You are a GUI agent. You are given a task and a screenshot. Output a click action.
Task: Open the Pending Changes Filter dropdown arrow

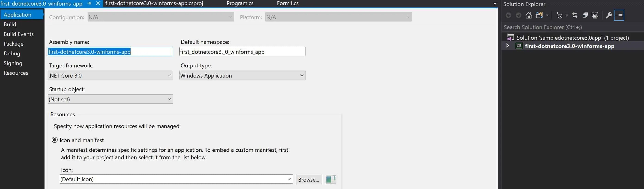point(567,15)
